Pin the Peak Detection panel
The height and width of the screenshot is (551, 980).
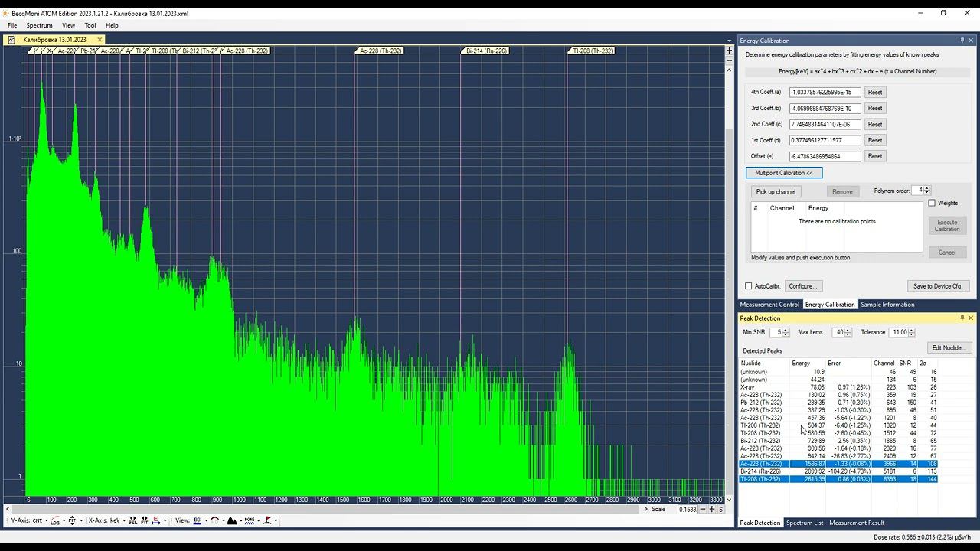click(962, 318)
